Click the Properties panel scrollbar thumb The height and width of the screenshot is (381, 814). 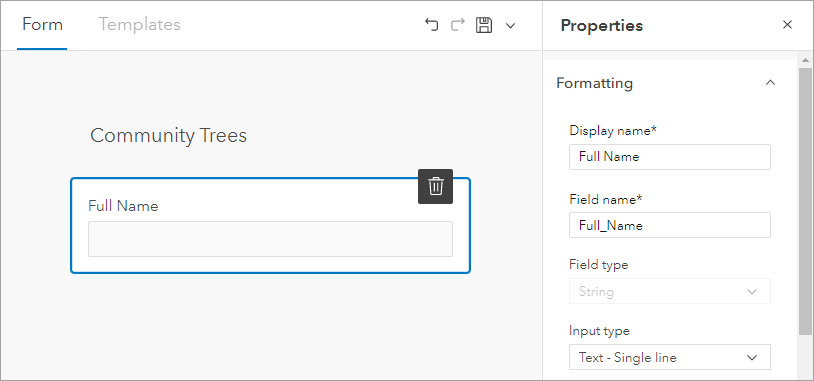tap(805, 201)
